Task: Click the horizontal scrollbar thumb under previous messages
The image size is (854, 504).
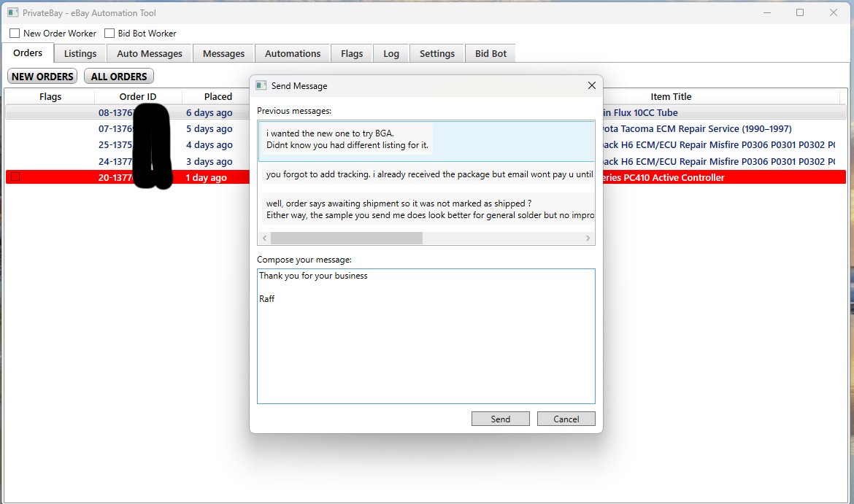Action: pyautogui.click(x=347, y=238)
